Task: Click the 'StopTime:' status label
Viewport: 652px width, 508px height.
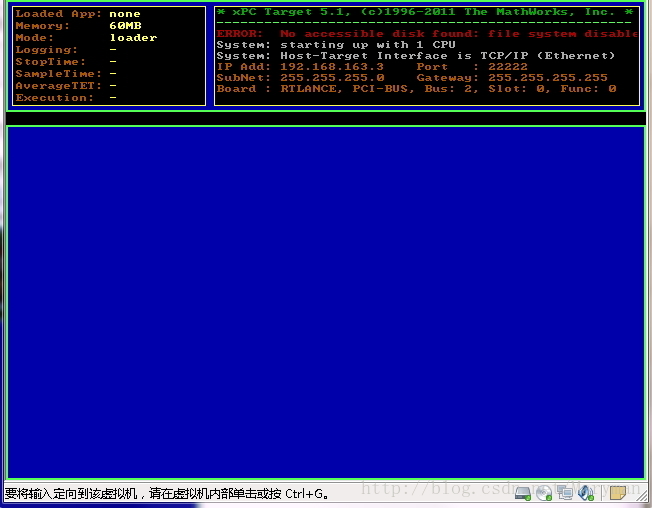Action: pos(50,62)
